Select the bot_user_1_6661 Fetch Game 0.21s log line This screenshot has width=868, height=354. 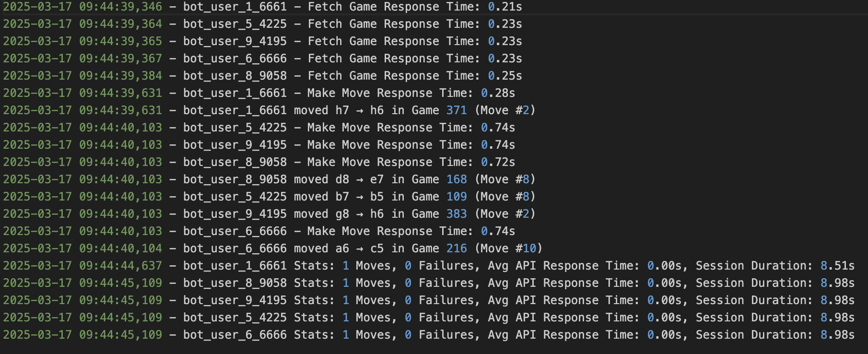pyautogui.click(x=263, y=7)
